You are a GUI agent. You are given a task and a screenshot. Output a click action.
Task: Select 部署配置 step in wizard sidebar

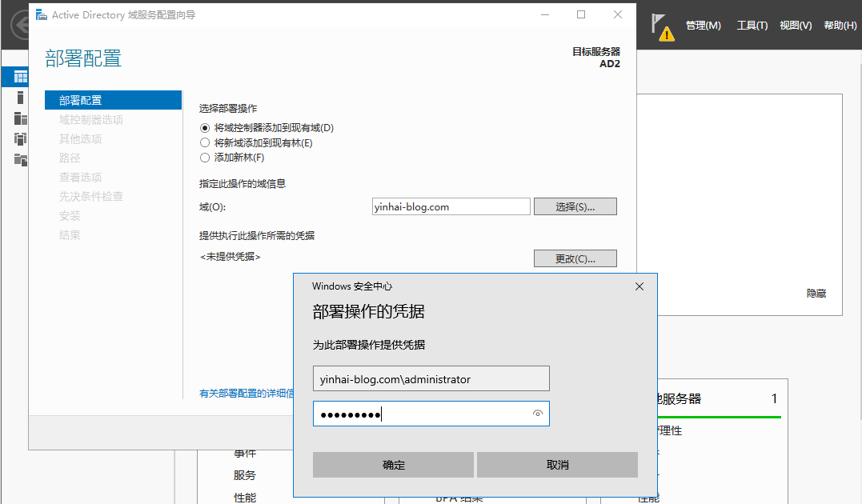113,100
